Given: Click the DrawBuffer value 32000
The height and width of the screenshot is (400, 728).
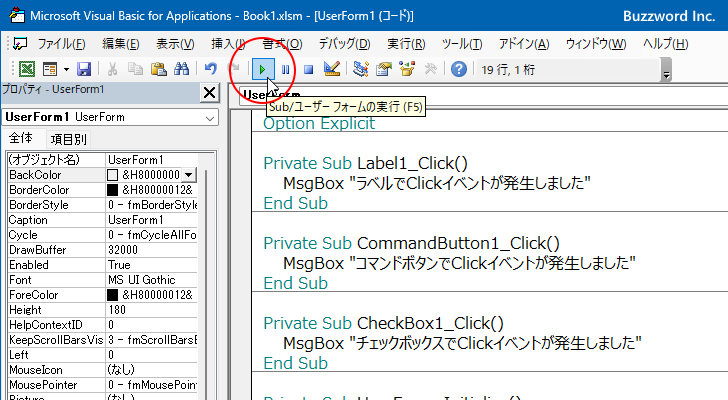Looking at the screenshot, I should (x=151, y=250).
